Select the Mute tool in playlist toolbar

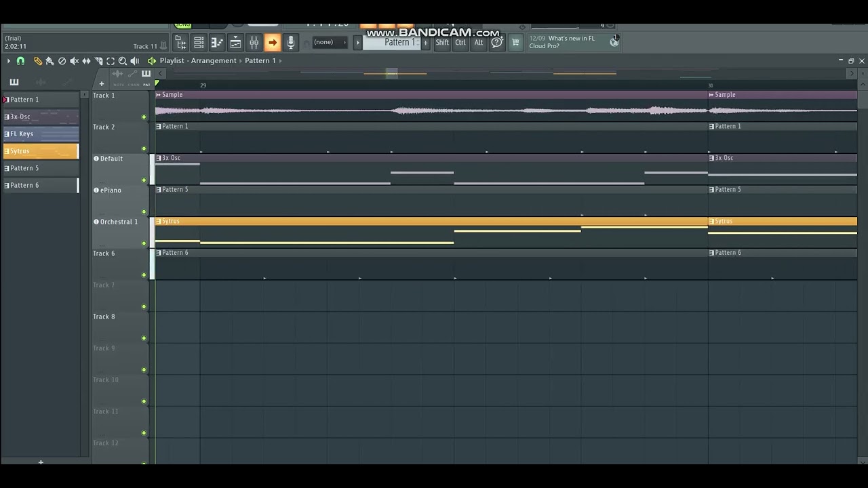pos(75,61)
